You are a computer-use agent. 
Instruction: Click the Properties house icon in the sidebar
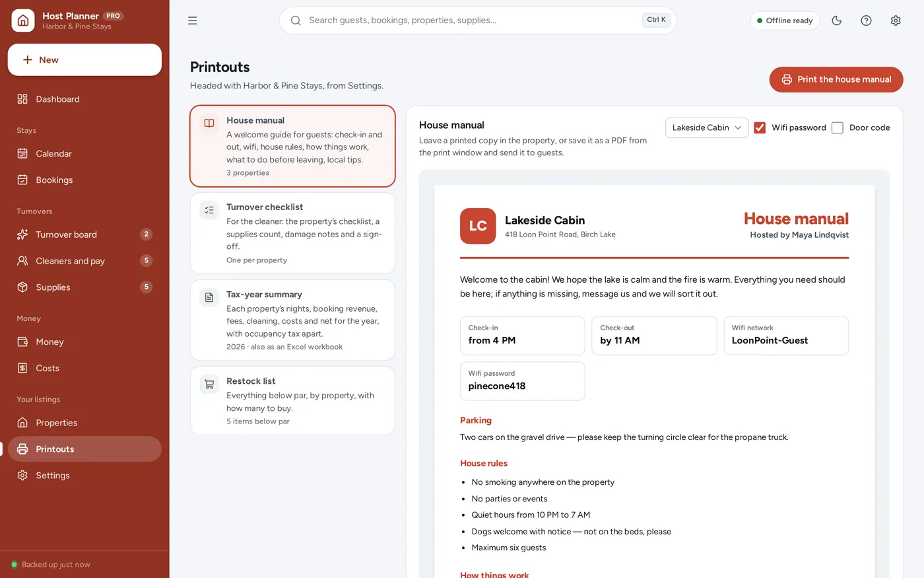22,423
